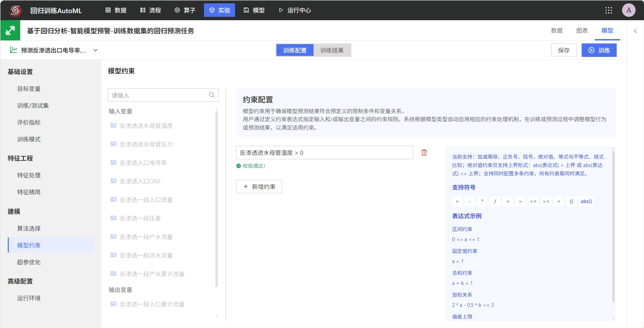Image resolution: width=644 pixels, height=328 pixels.
Task: Click the AutoML spiral logo icon
Action: 15,10
